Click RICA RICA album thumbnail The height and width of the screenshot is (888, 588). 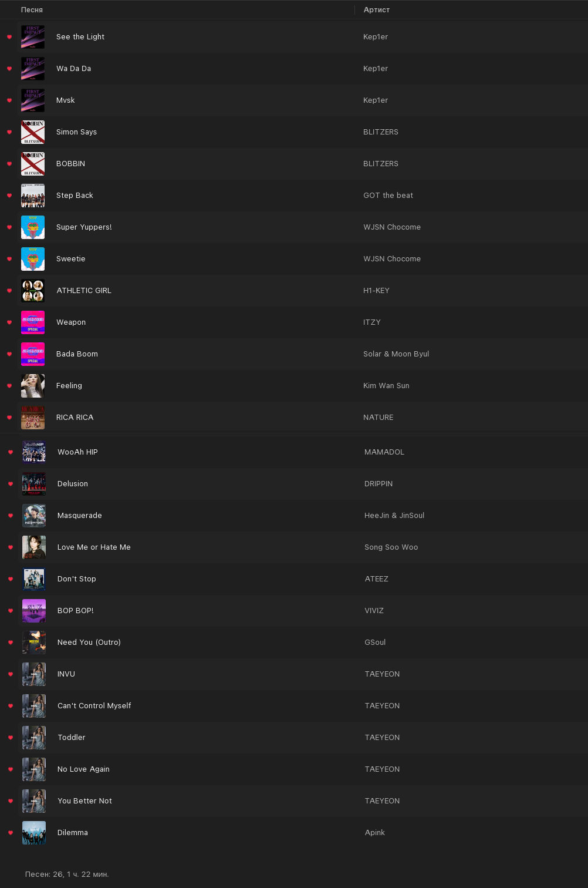coord(33,418)
